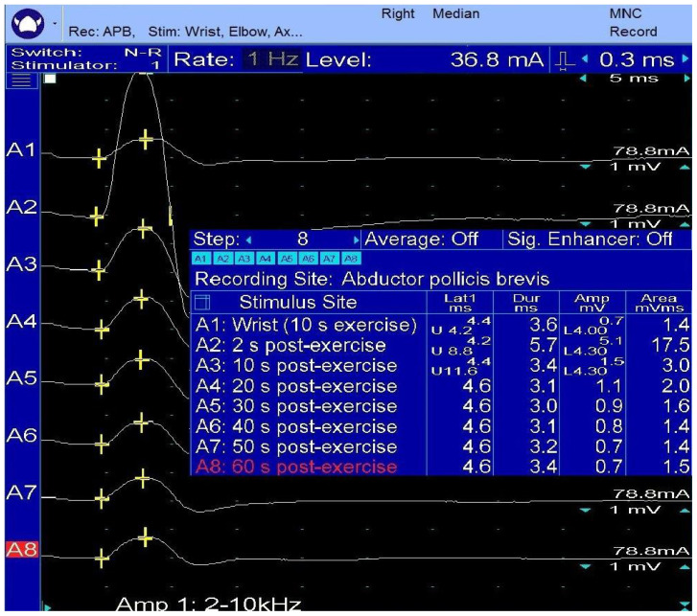Increase stimulus duration right of 0.3 ms

click(685, 58)
